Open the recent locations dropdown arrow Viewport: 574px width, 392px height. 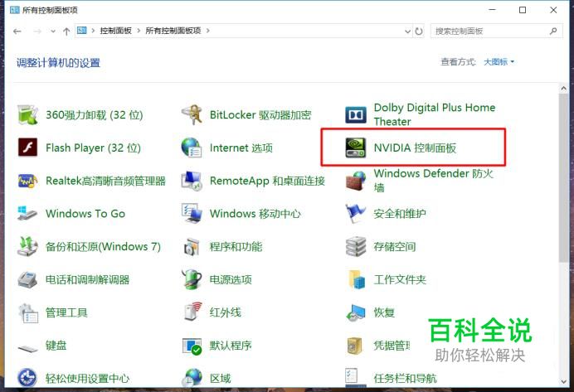click(x=53, y=31)
